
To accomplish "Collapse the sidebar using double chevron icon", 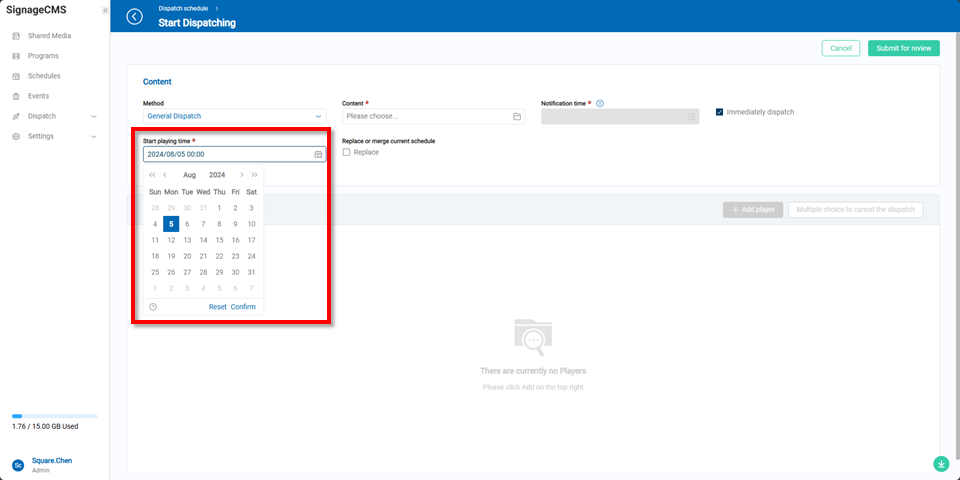I will click(x=105, y=10).
